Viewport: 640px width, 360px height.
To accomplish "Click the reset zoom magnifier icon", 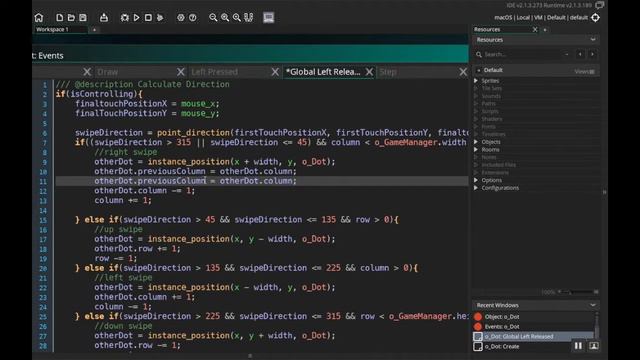I will [x=237, y=18].
